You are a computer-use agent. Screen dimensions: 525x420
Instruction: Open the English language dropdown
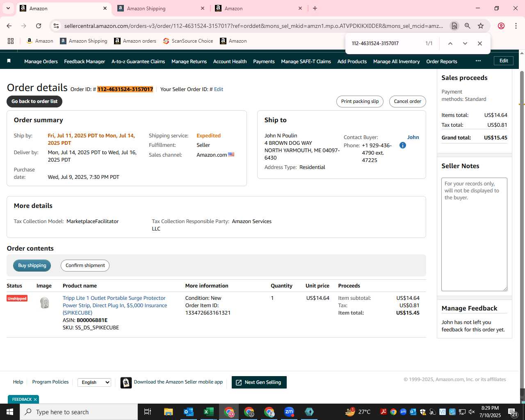pos(94,382)
